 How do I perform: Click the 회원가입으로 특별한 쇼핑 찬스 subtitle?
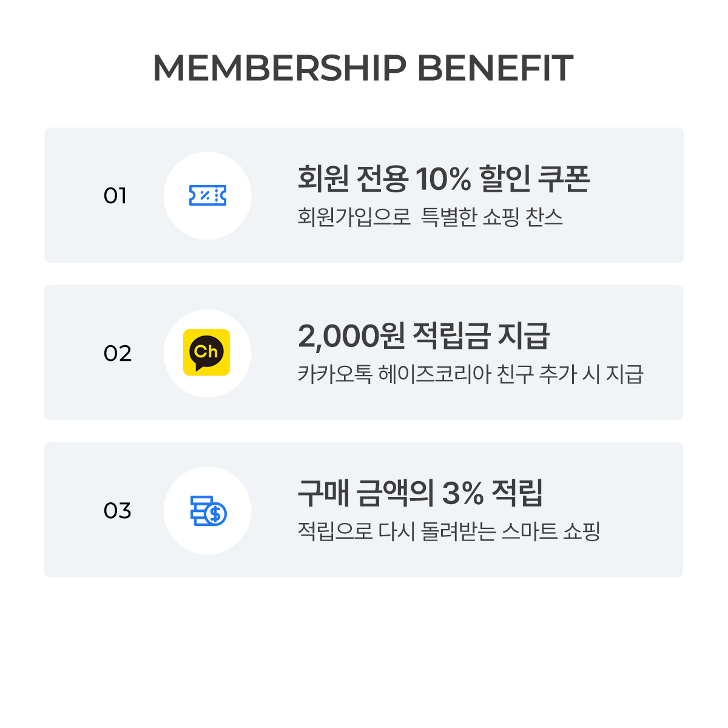tap(430, 217)
